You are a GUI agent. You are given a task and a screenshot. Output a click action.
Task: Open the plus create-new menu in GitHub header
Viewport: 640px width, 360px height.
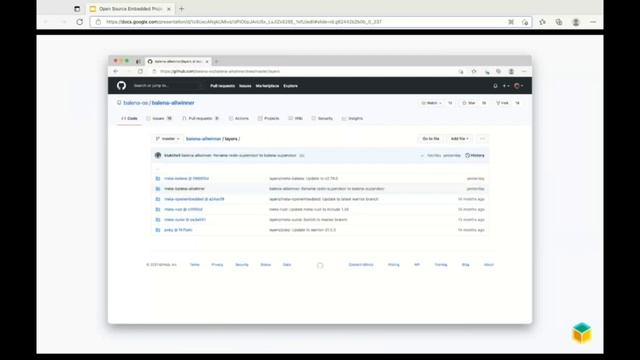coord(506,86)
